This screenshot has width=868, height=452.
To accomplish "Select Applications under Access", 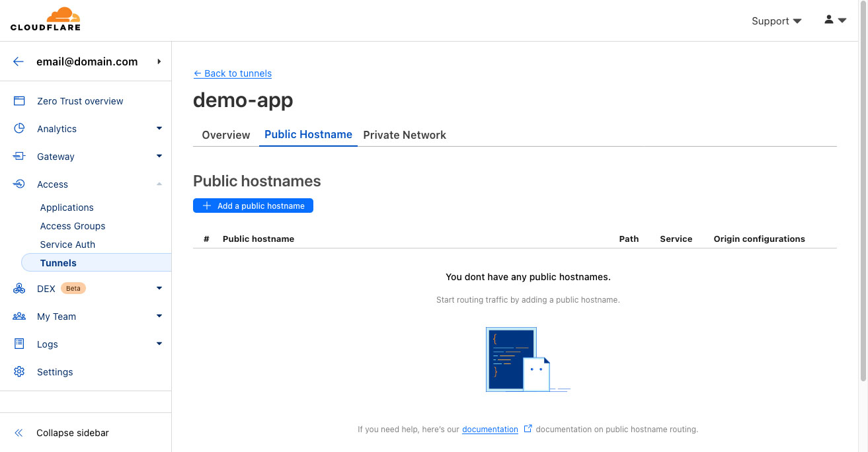I will pos(67,207).
